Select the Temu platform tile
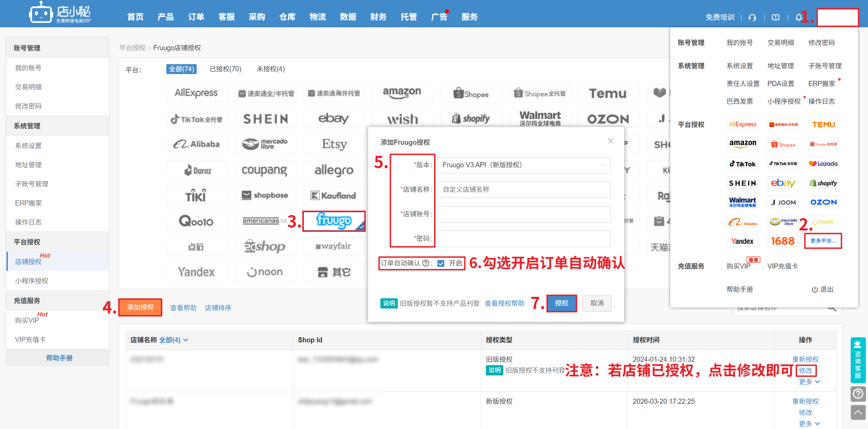 (x=608, y=93)
